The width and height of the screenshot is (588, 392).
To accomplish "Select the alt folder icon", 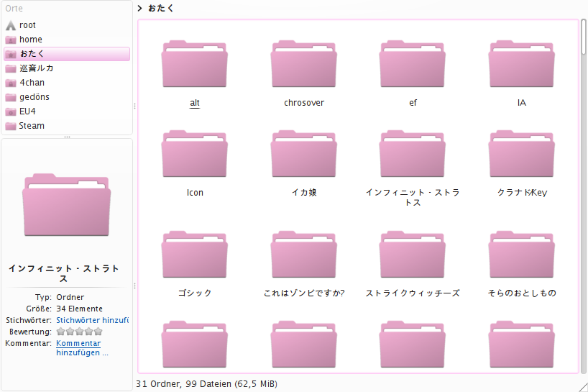I will pos(195,64).
